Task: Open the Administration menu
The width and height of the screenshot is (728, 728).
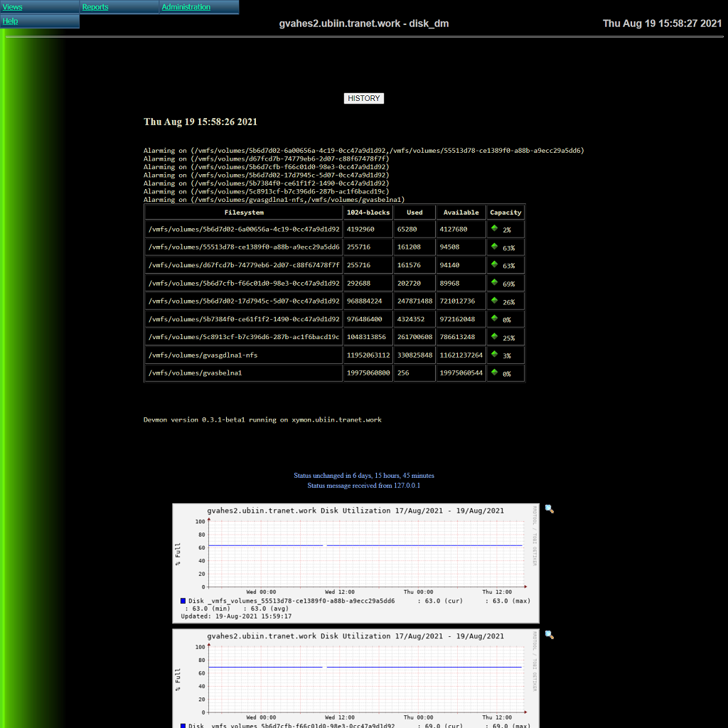Action: [x=186, y=7]
